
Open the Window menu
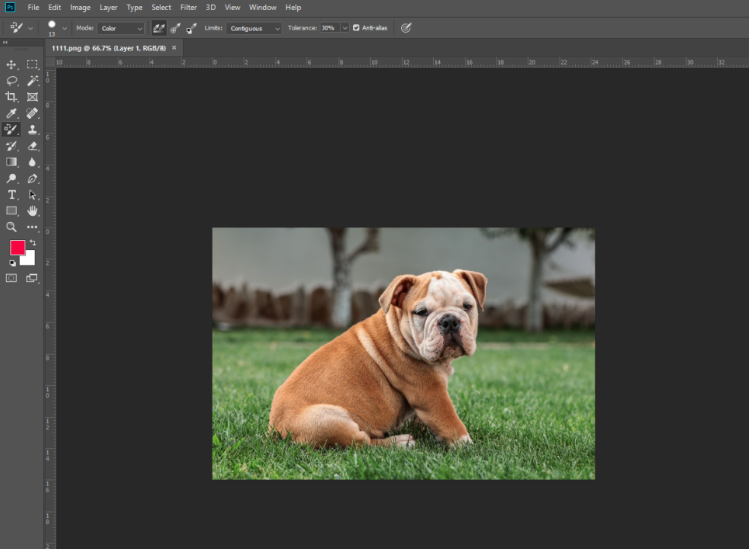click(263, 7)
